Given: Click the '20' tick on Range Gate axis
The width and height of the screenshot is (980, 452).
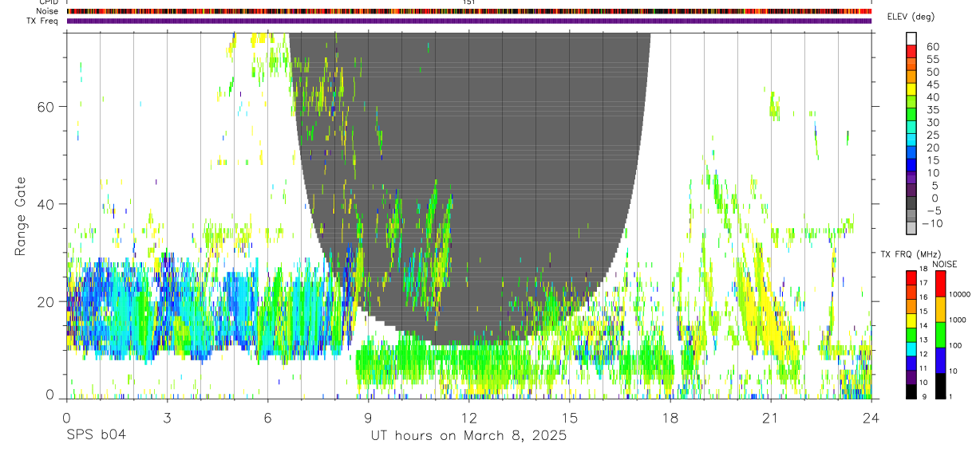Looking at the screenshot, I should click(45, 301).
